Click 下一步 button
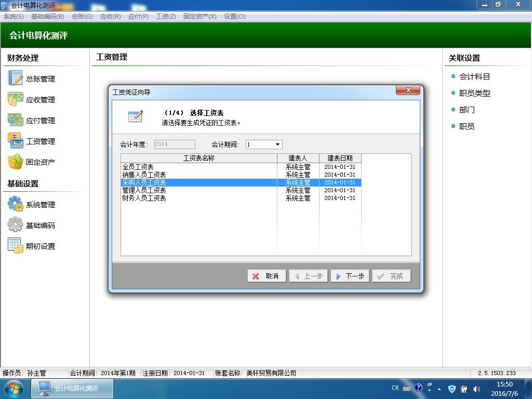The image size is (532, 399). coord(350,276)
